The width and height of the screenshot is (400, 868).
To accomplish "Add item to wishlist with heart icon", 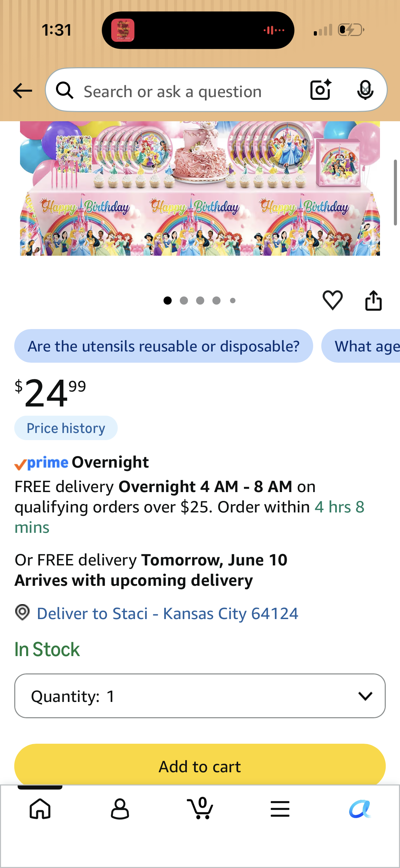I will coord(332,300).
